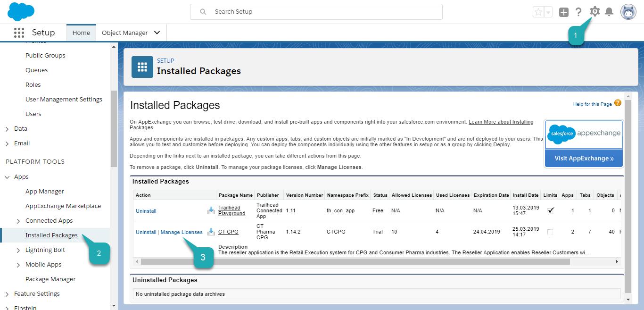Click the Setup gear icon
The width and height of the screenshot is (644, 310).
pyautogui.click(x=595, y=12)
